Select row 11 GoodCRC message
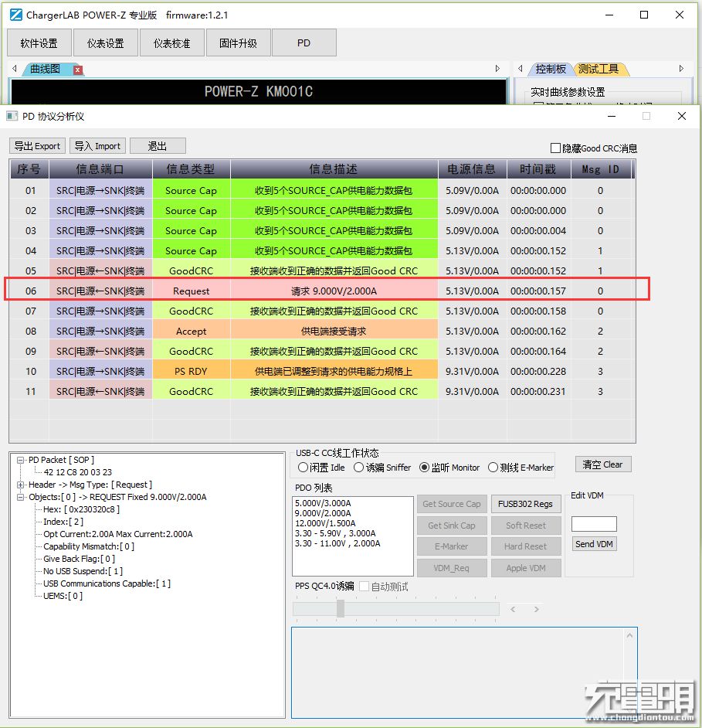 click(323, 391)
